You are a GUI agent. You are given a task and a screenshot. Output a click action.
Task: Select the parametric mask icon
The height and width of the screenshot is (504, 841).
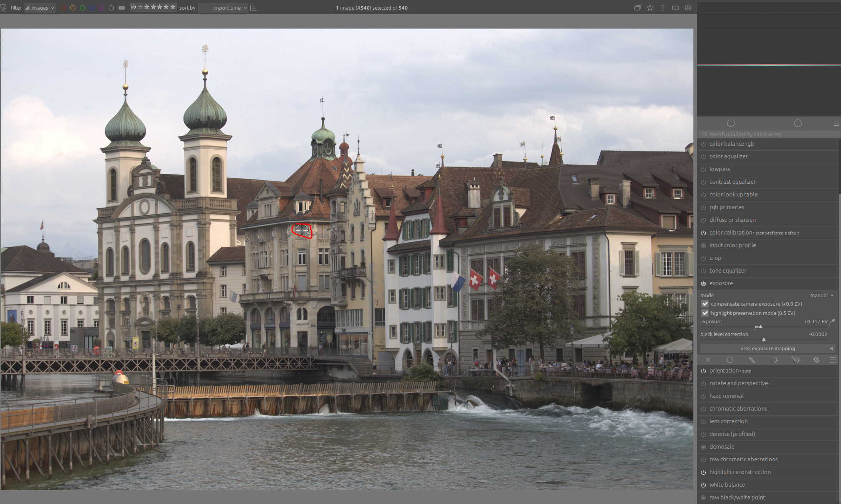[x=774, y=360]
